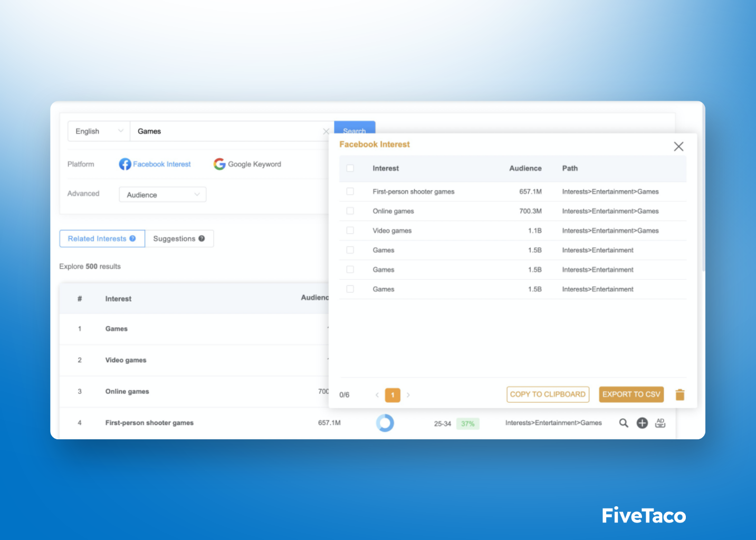Image resolution: width=756 pixels, height=540 pixels.
Task: Go to next page arrow in popup
Action: coord(408,395)
